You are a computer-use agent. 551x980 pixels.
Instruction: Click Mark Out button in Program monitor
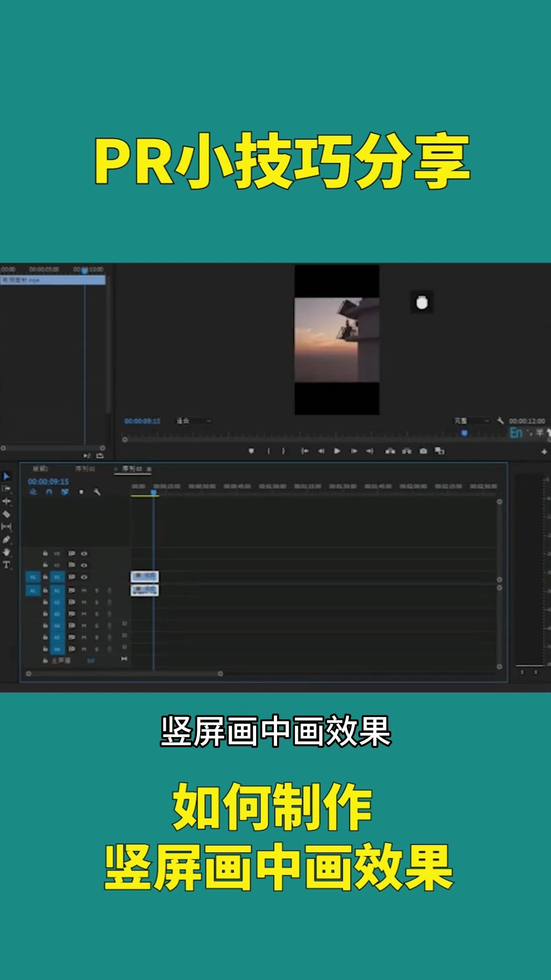(284, 451)
